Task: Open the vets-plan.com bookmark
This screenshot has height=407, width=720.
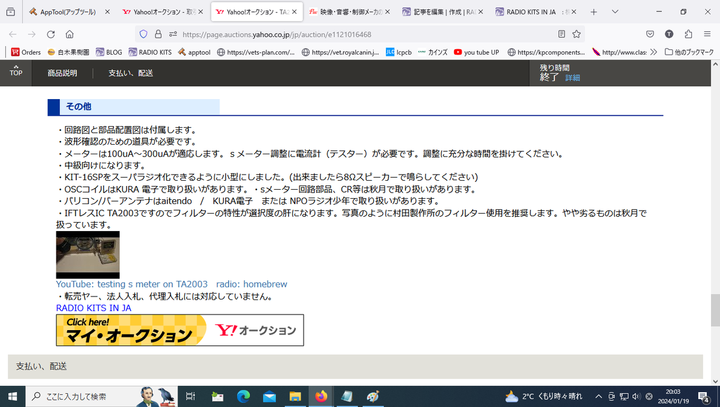Action: [256, 52]
